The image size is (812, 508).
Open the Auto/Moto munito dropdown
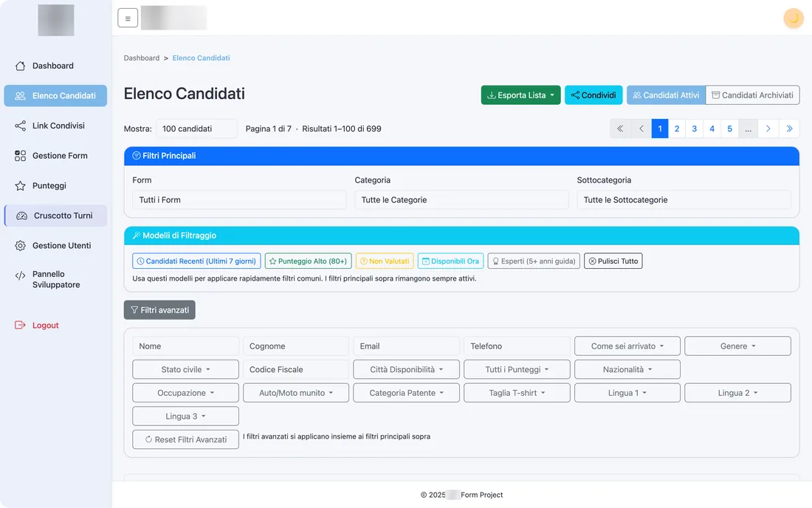click(296, 393)
